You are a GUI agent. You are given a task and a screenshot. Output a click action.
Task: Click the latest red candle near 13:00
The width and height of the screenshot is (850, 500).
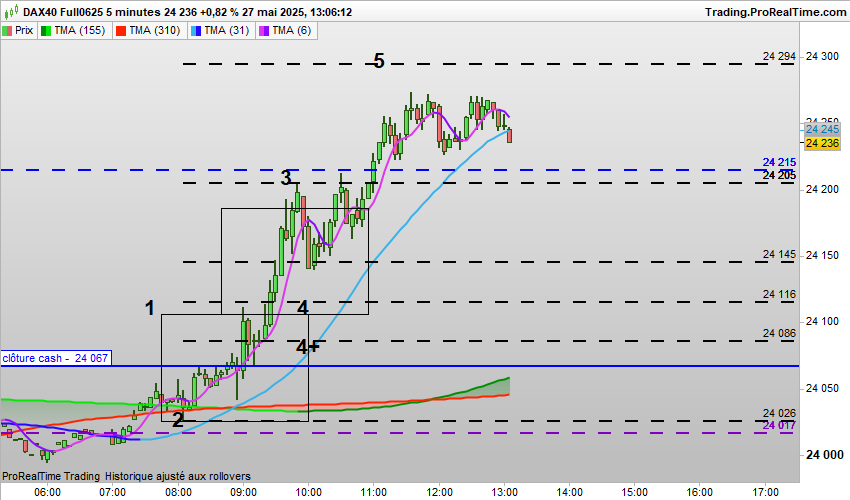click(510, 136)
